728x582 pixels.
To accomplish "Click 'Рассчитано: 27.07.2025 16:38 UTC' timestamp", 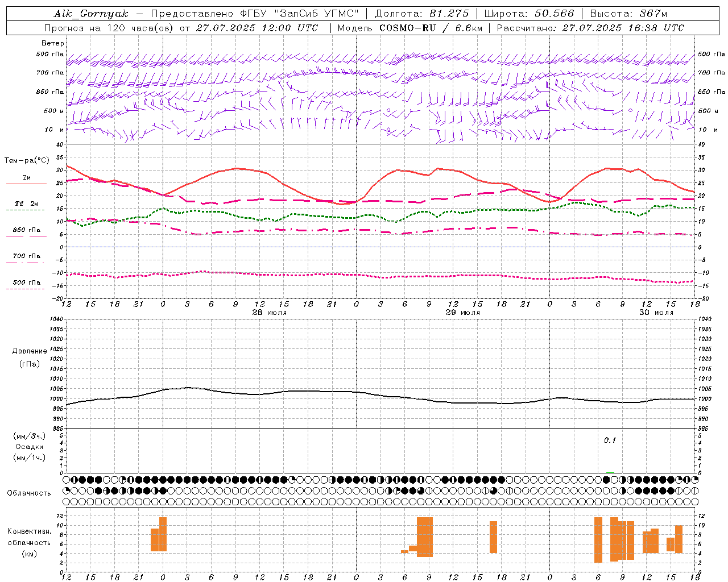I will click(x=590, y=28).
